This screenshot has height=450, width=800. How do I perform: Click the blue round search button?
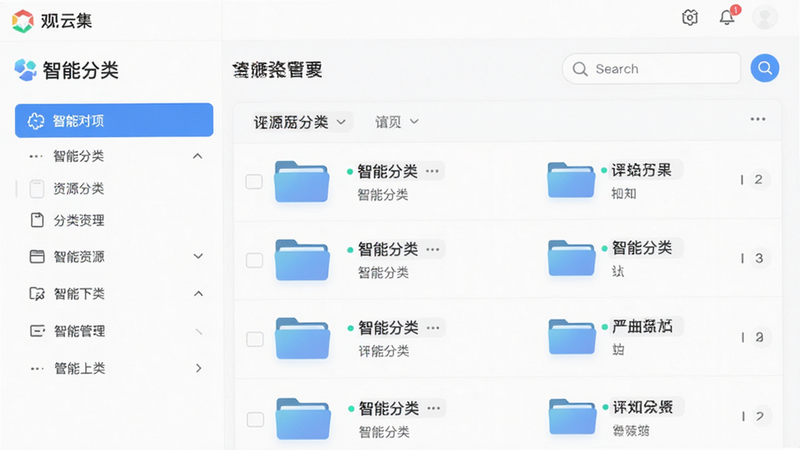coord(764,68)
